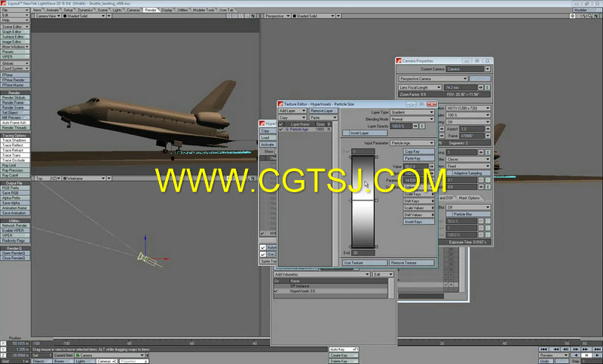Toggle HyperVoxels 3.0 enabled checkmark in volumetrics list
Image resolution: width=603 pixels, height=364 pixels.
pyautogui.click(x=276, y=292)
